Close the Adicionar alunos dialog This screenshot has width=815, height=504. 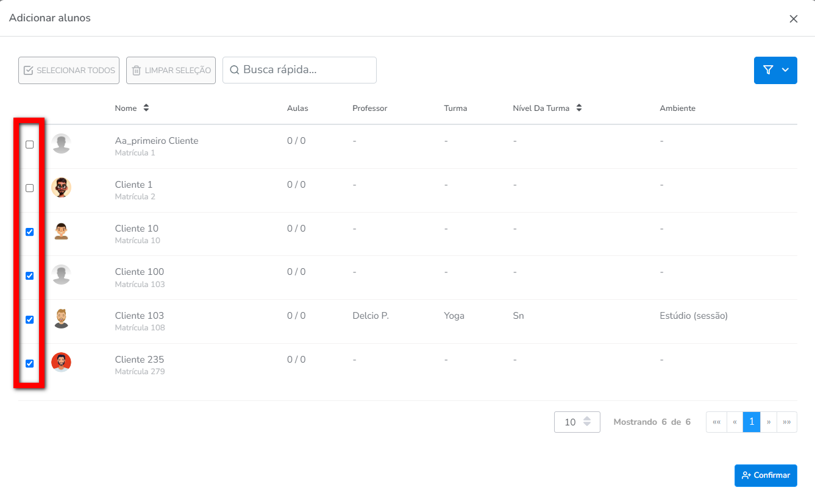(x=793, y=19)
